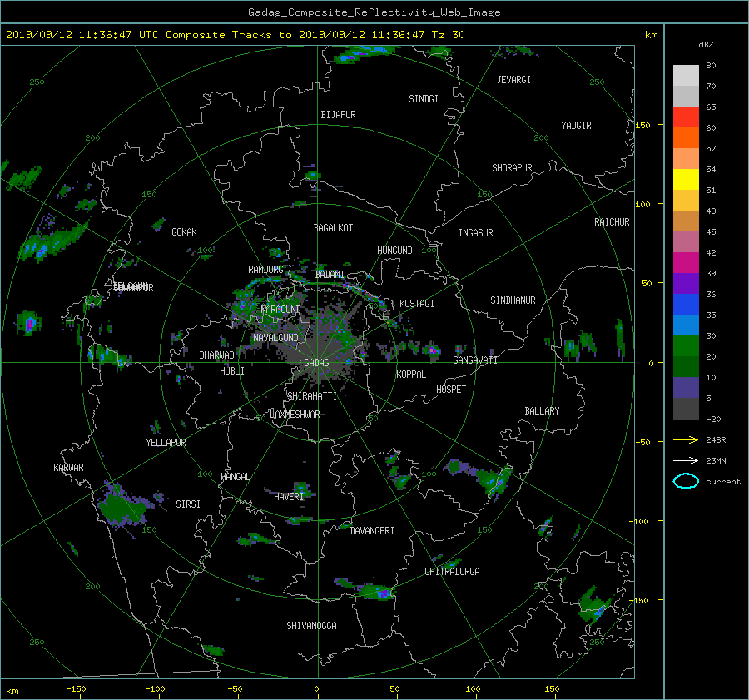Click the DHARWAD town label

coord(217,355)
